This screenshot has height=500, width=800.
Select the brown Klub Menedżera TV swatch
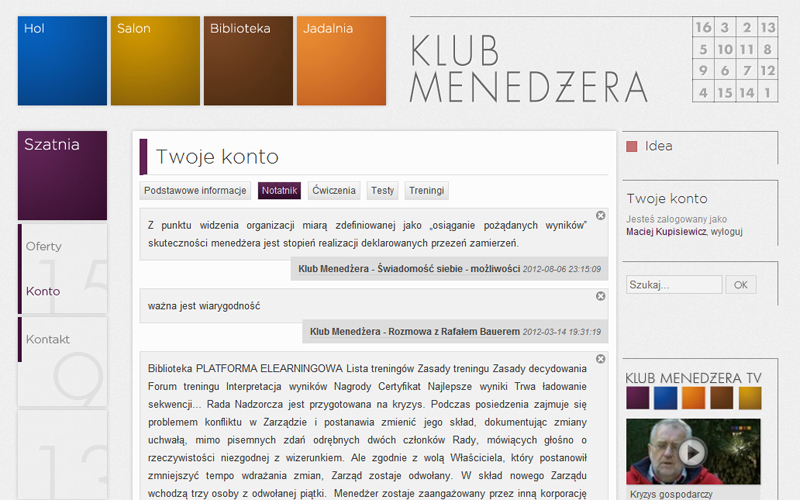click(721, 397)
